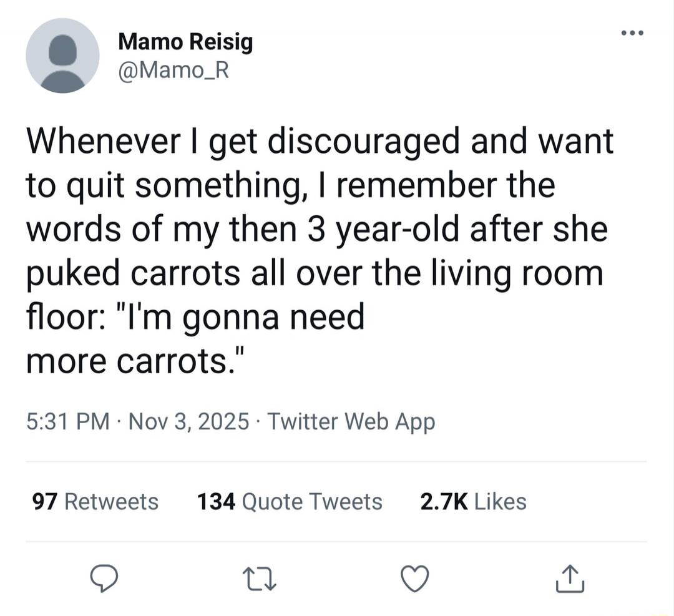674x616 pixels.
Task: Click the 134 Quote Tweets count
Action: click(289, 501)
